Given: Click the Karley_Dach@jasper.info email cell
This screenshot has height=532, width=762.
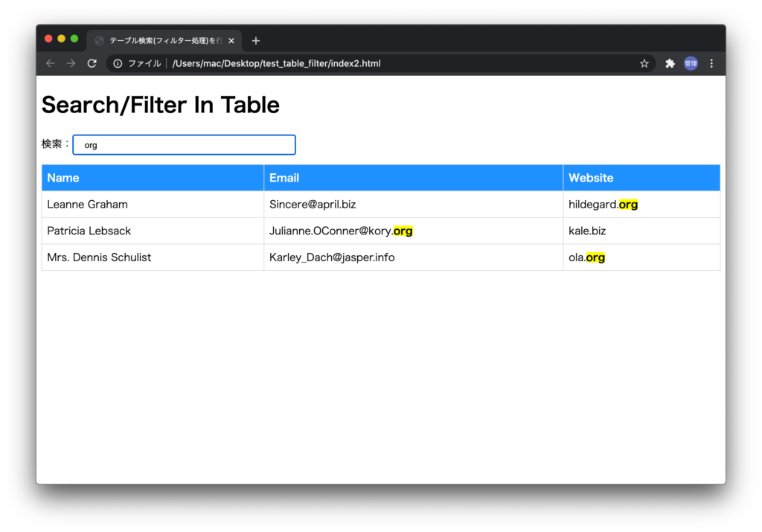Looking at the screenshot, I should (414, 257).
